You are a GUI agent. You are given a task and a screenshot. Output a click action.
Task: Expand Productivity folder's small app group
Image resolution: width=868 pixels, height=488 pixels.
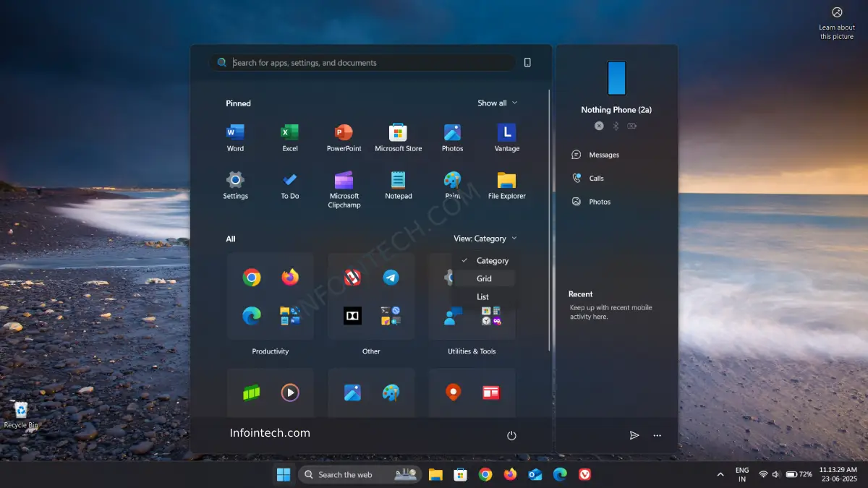290,315
